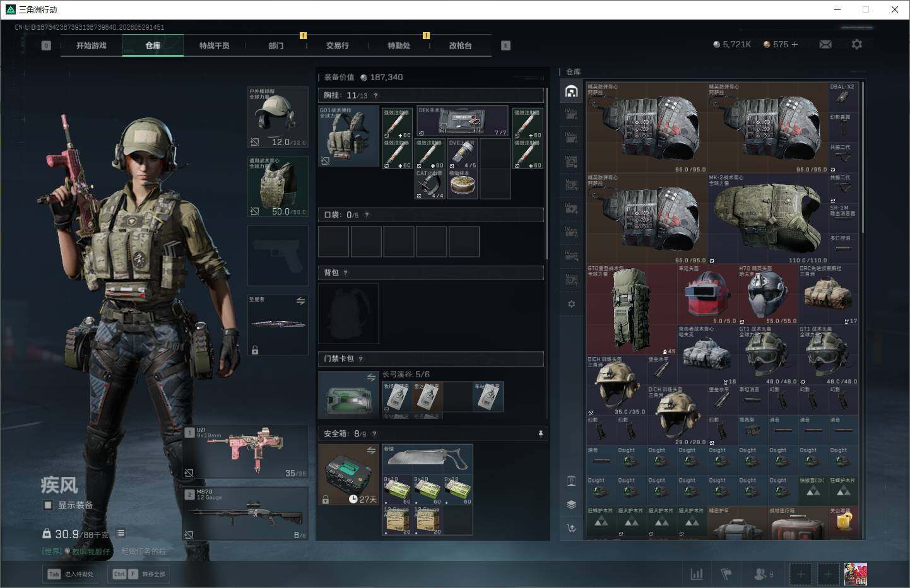Open the 背包 help question mark
The width and height of the screenshot is (910, 588).
pyautogui.click(x=346, y=273)
